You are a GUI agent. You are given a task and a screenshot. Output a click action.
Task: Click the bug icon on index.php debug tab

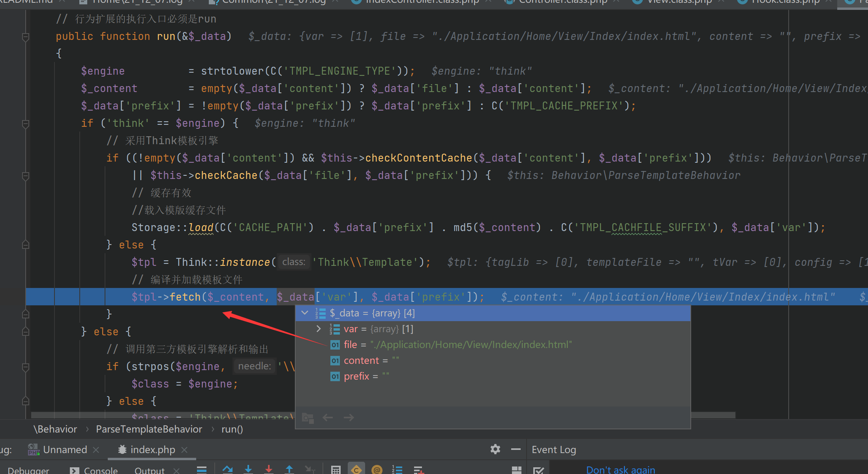pos(122,450)
